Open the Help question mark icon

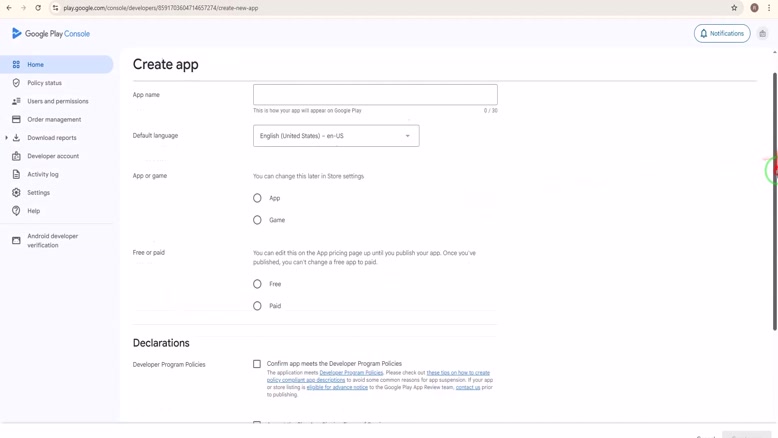(16, 211)
